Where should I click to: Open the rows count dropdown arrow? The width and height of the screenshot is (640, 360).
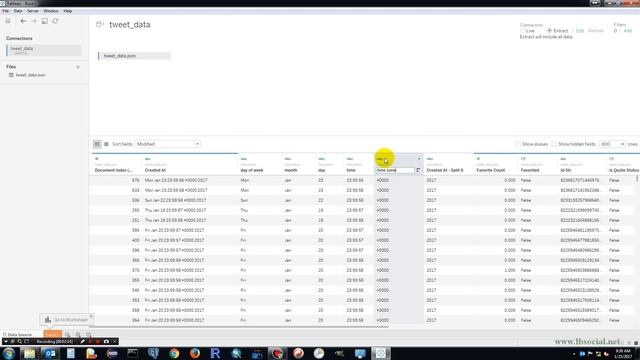coord(622,144)
